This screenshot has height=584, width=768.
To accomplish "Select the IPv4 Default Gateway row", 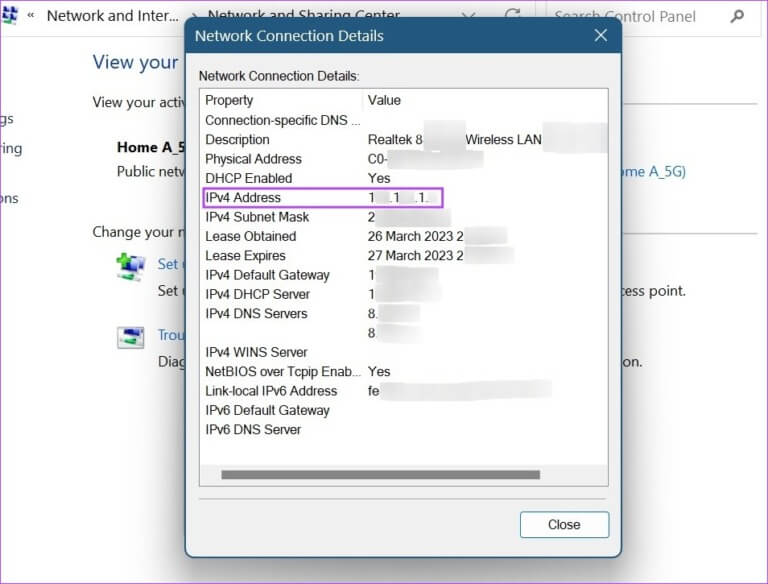I will [404, 275].
